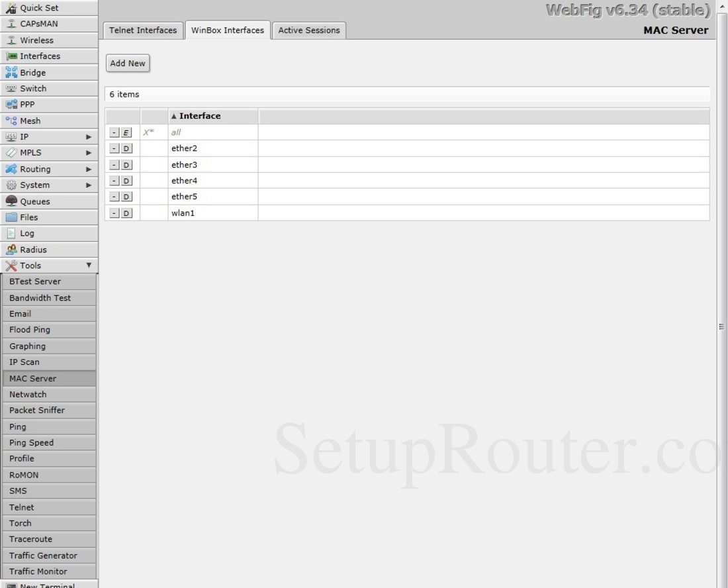
Task: Click the Switch device icon
Action: pos(11,88)
